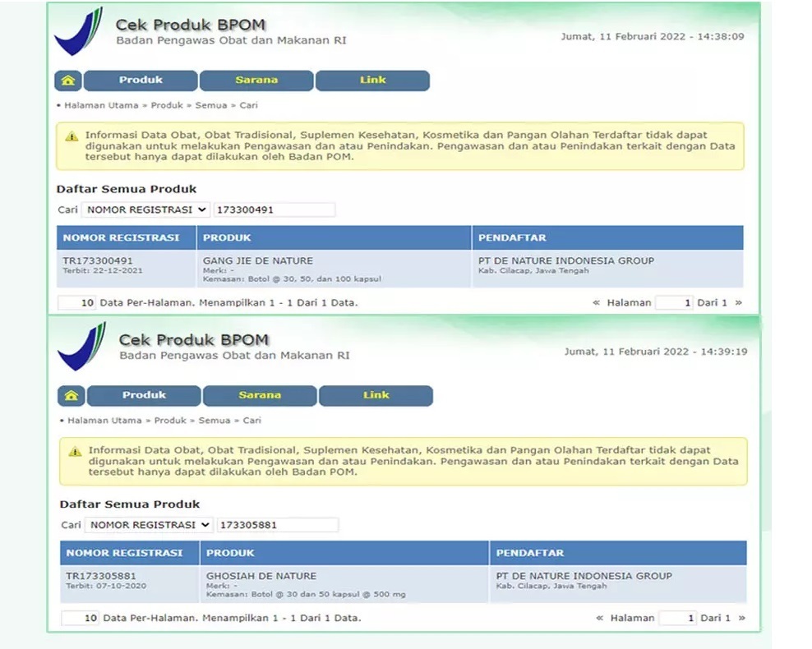Expand the NOMOR REGISTRASI dropdown above GHOSIAH
The image size is (812, 649).
(149, 525)
